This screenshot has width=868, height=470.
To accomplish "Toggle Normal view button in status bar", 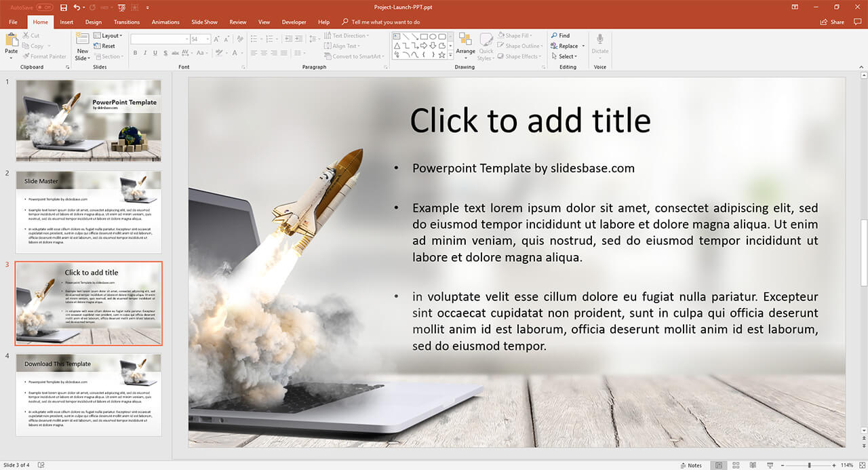I will coord(719,465).
